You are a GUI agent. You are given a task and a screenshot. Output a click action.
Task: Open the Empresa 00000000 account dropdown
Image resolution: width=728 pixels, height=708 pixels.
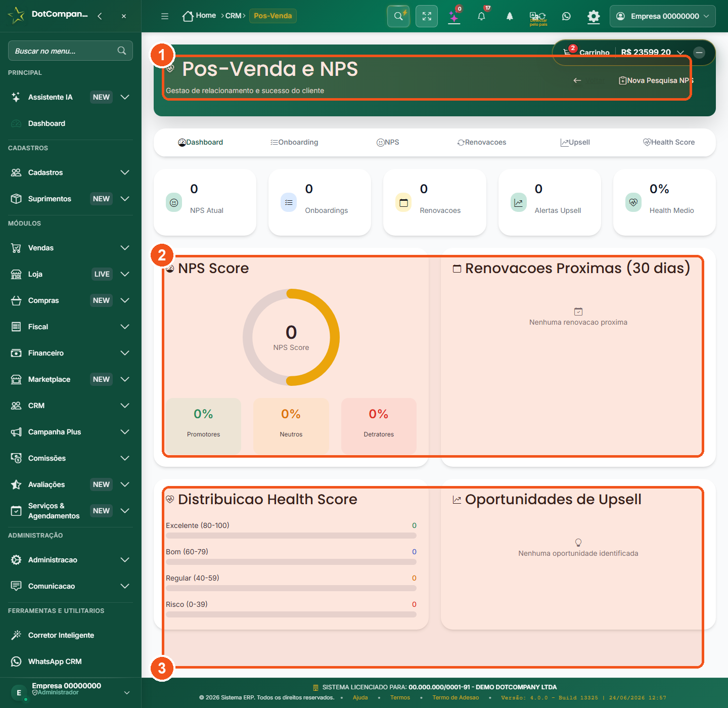point(663,16)
